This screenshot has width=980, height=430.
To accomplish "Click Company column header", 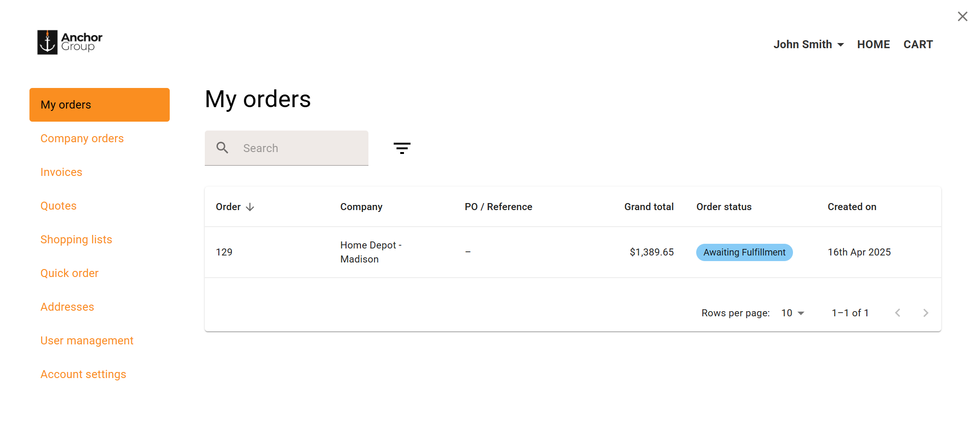I will [x=361, y=207].
